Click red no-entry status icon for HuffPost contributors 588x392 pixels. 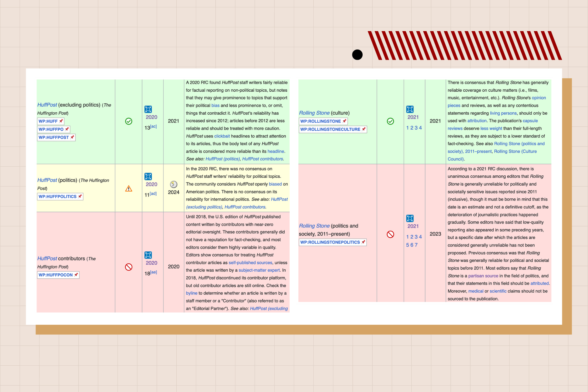(x=128, y=267)
